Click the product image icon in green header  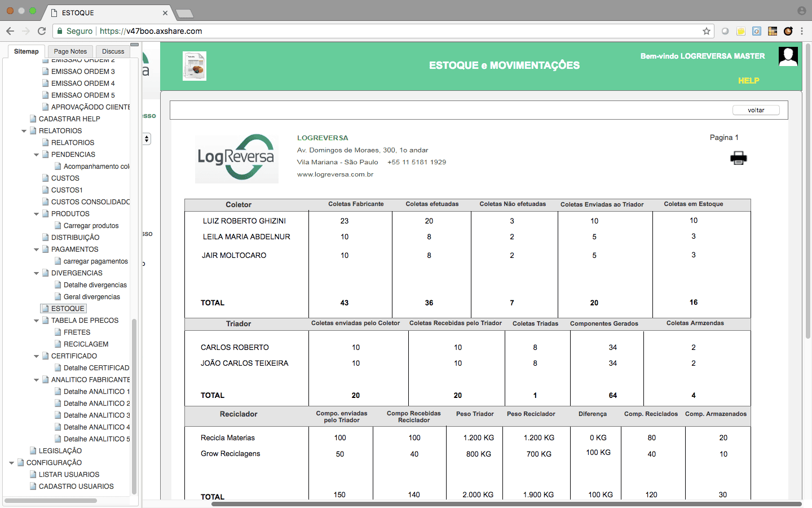[x=195, y=66]
